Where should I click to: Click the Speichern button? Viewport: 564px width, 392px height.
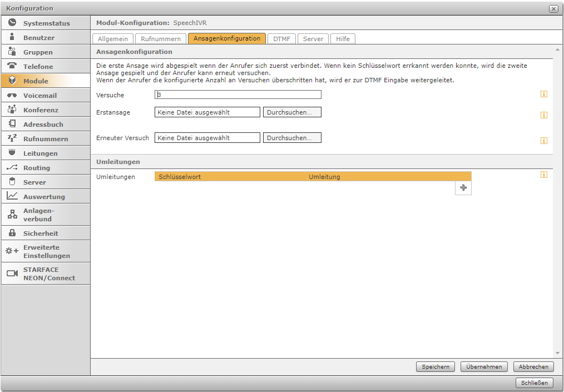[436, 367]
